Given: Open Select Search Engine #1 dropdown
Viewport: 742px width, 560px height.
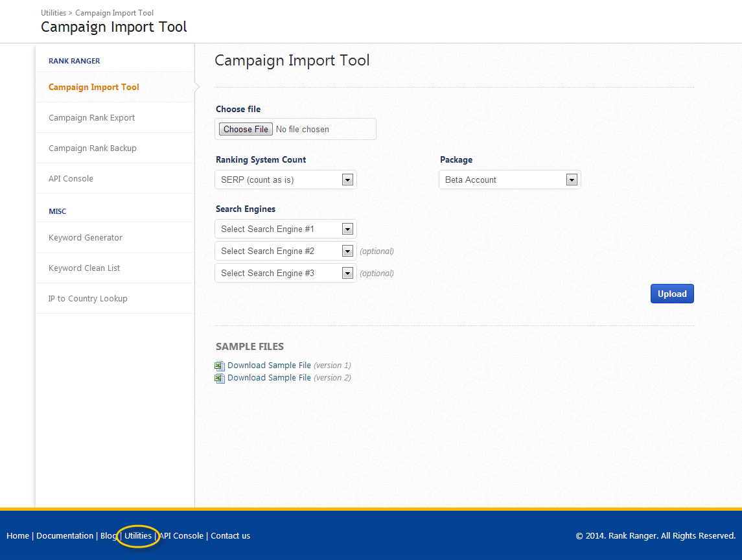Looking at the screenshot, I should click(286, 229).
